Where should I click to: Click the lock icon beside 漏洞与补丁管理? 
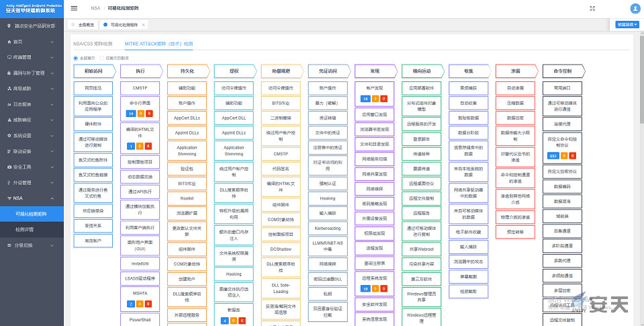pyautogui.click(x=9, y=73)
